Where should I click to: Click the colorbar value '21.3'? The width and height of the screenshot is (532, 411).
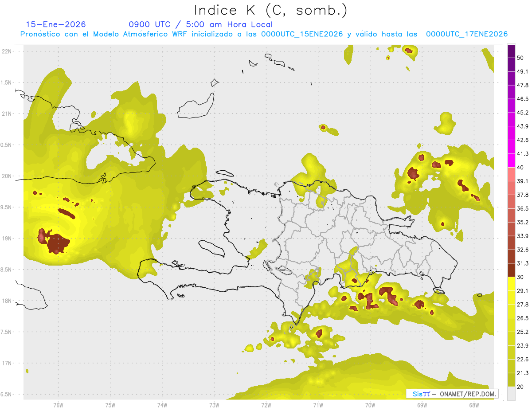[x=523, y=373]
